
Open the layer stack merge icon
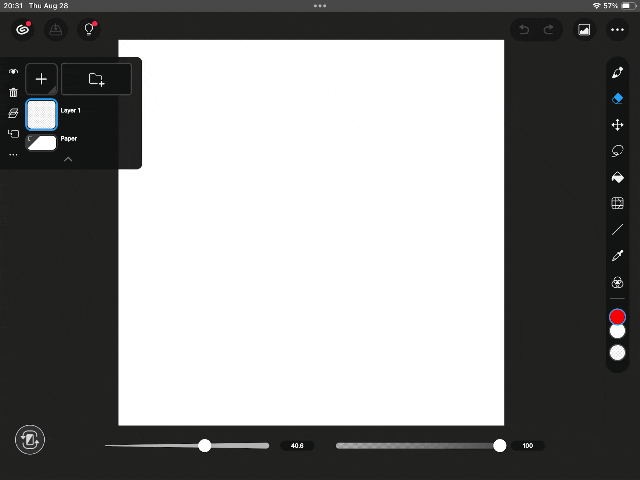(x=13, y=113)
